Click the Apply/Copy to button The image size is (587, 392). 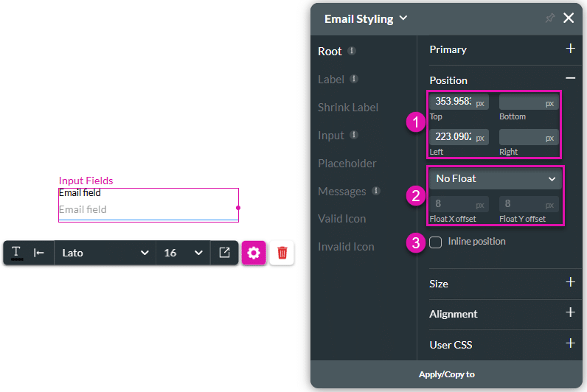pos(447,374)
